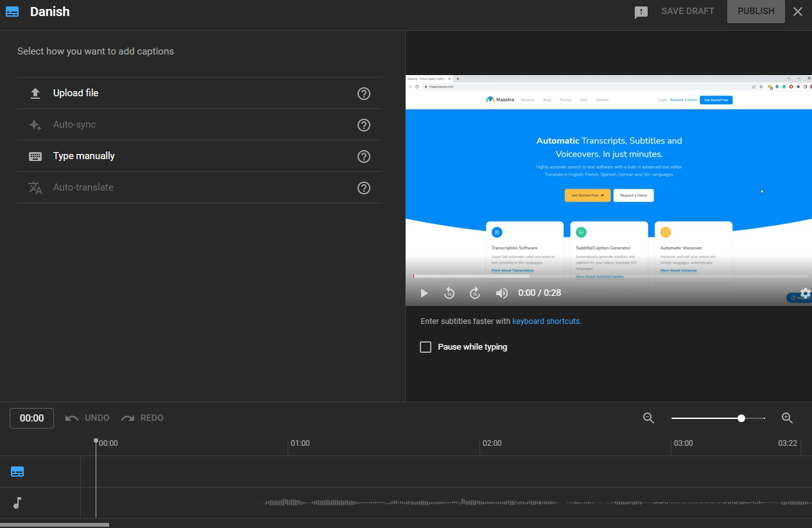Open help for Type manually

click(364, 157)
